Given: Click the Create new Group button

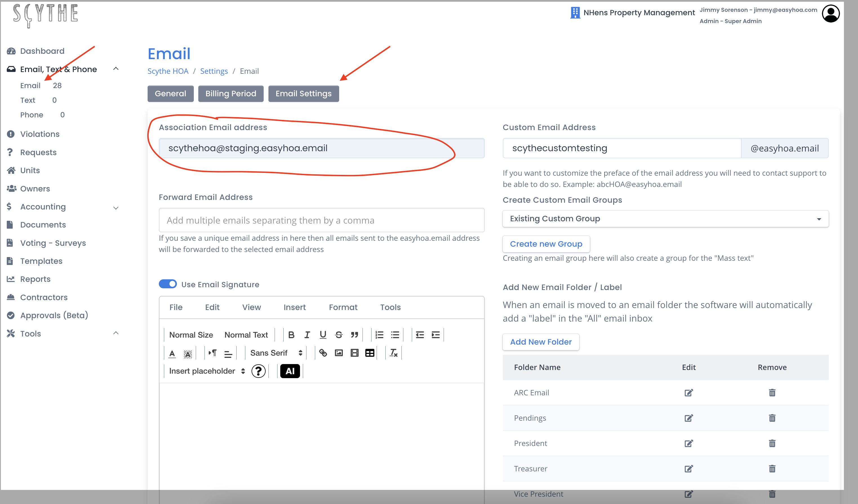Looking at the screenshot, I should [546, 244].
